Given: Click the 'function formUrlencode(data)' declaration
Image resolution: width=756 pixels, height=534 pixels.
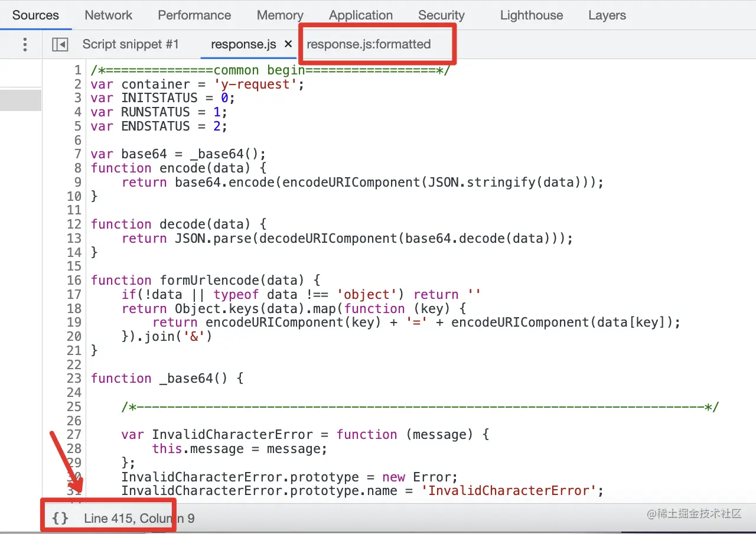Looking at the screenshot, I should tap(206, 281).
